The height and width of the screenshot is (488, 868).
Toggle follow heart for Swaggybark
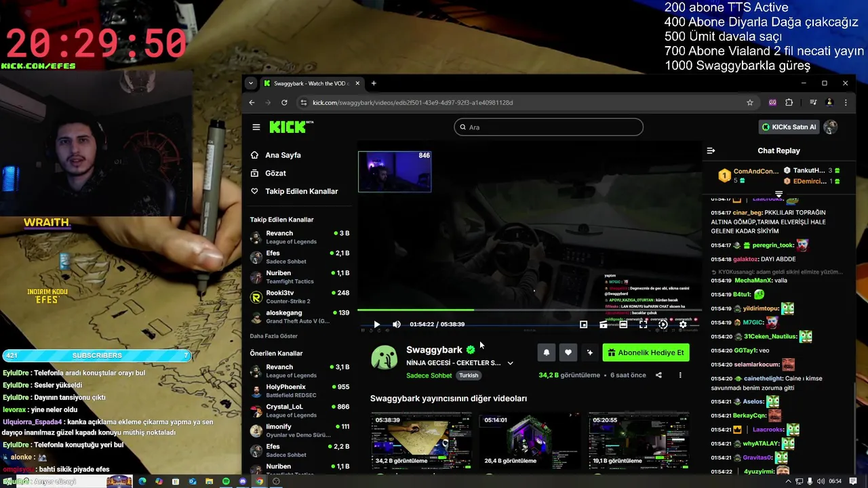pos(568,352)
